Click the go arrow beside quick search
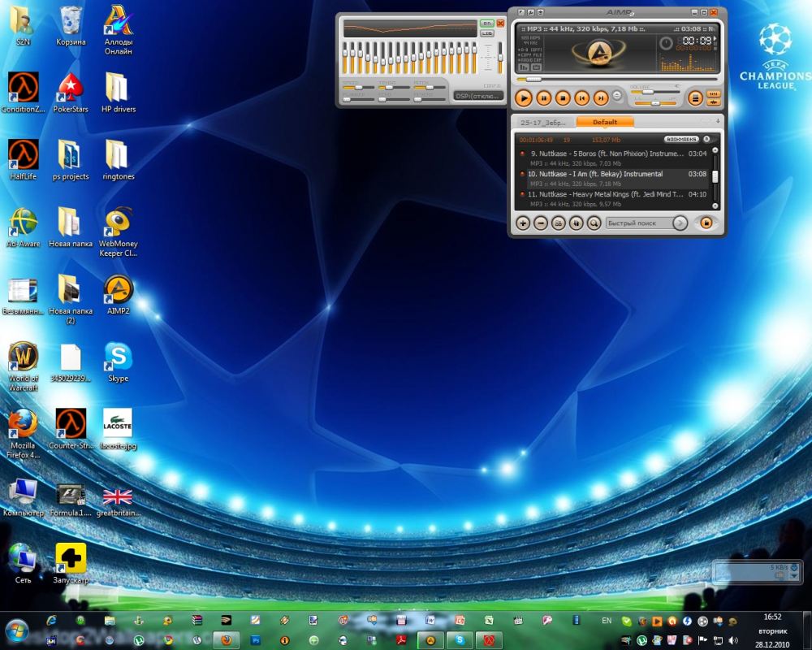Screen dimensions: 812x650 tap(680, 223)
